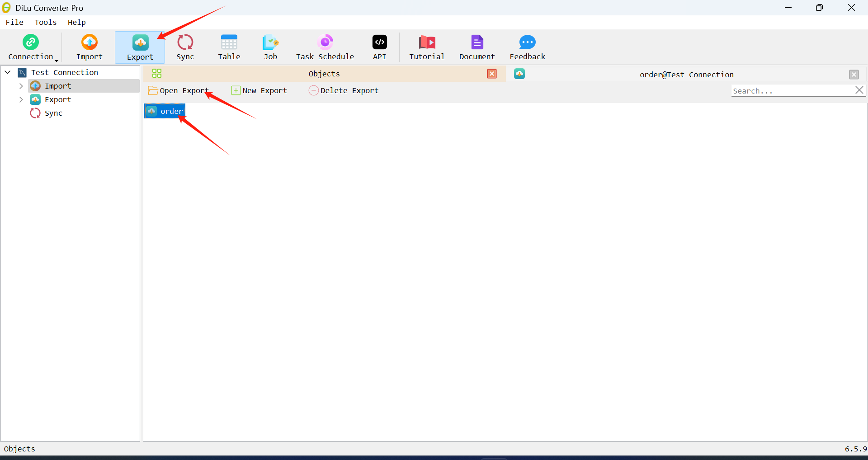Open the Table toolbar icon

point(229,47)
